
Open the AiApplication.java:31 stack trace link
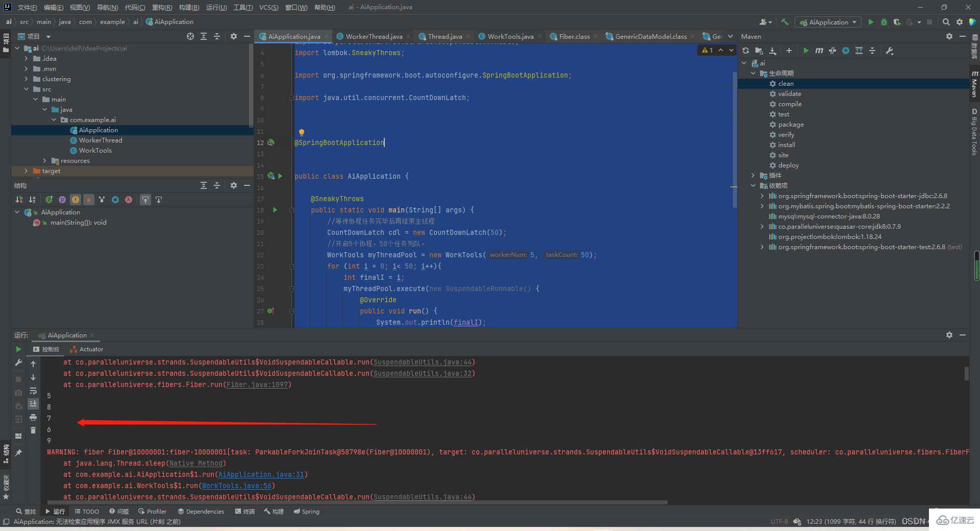pos(261,474)
